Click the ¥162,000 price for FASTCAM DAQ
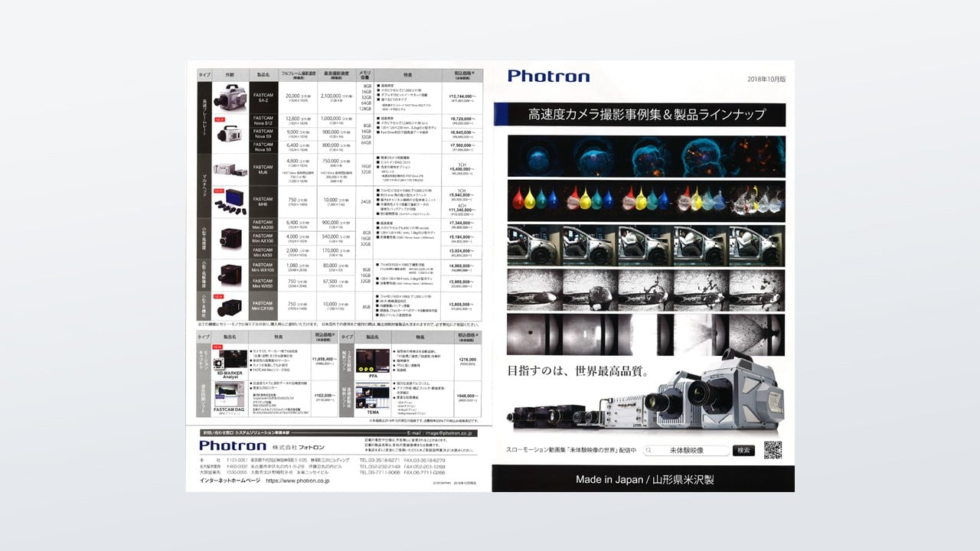Screen dimensions: 980x551 (x=325, y=396)
